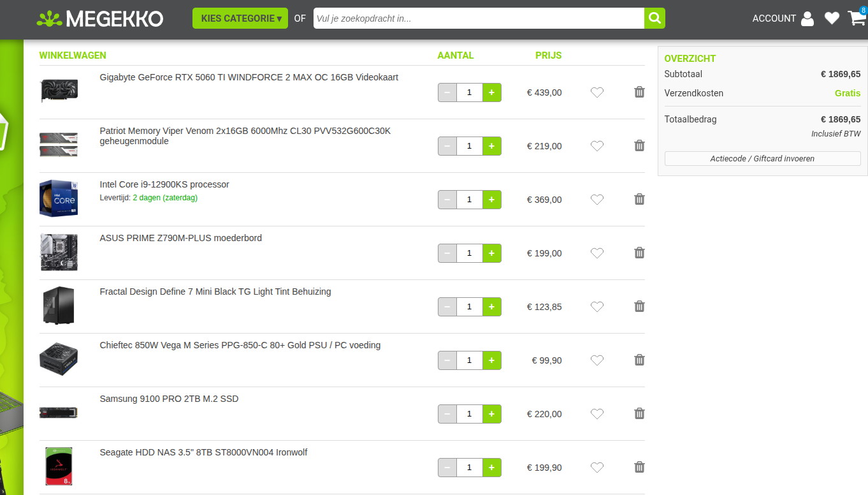868x495 pixels.
Task: Expand the Kies Categorie dropdown
Action: pyautogui.click(x=240, y=18)
